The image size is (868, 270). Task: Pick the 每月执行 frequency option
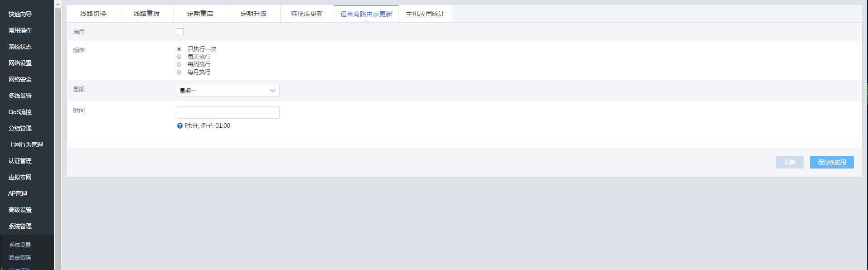[x=179, y=72]
